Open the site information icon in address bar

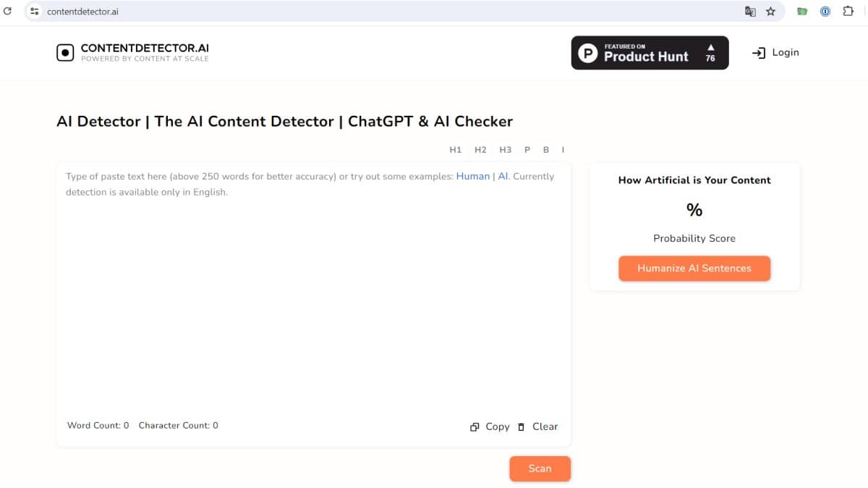tap(34, 12)
